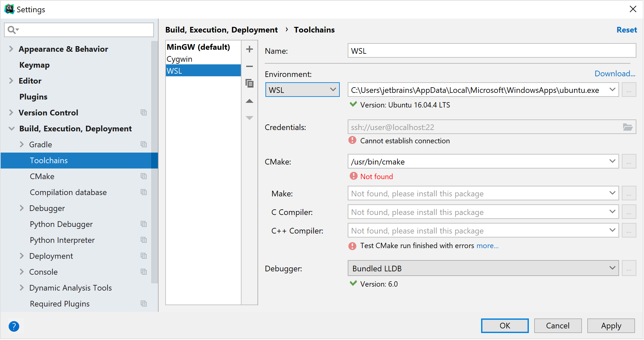Select the Cygwin toolchain
The image size is (644, 340).
(179, 59)
